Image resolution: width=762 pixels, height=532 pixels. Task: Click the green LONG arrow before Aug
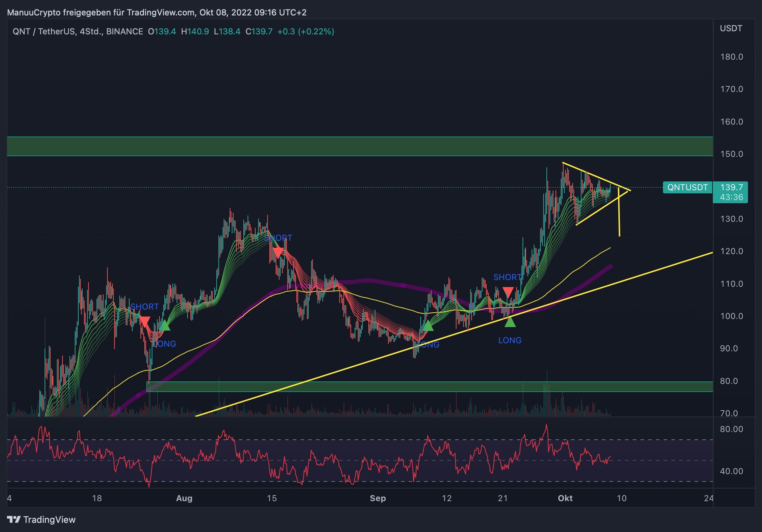point(164,326)
